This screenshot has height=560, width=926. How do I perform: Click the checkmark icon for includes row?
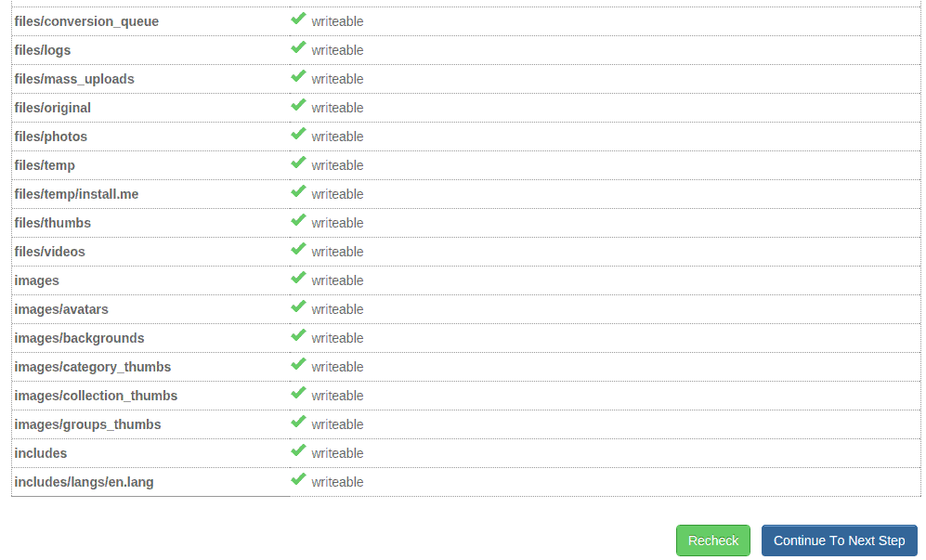298,451
